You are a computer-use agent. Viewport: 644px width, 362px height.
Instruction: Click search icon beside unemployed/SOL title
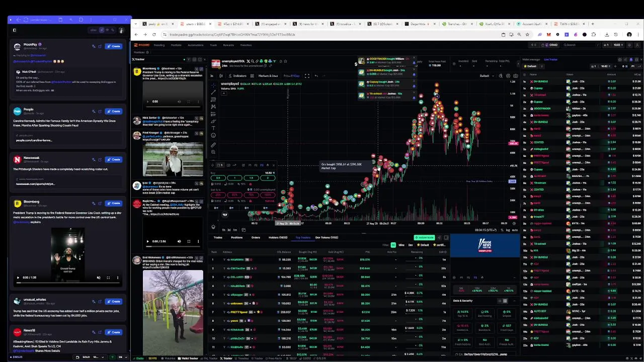coord(253,61)
